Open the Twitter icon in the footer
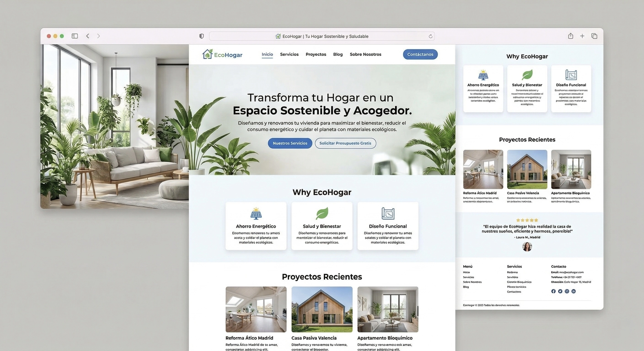 point(560,291)
